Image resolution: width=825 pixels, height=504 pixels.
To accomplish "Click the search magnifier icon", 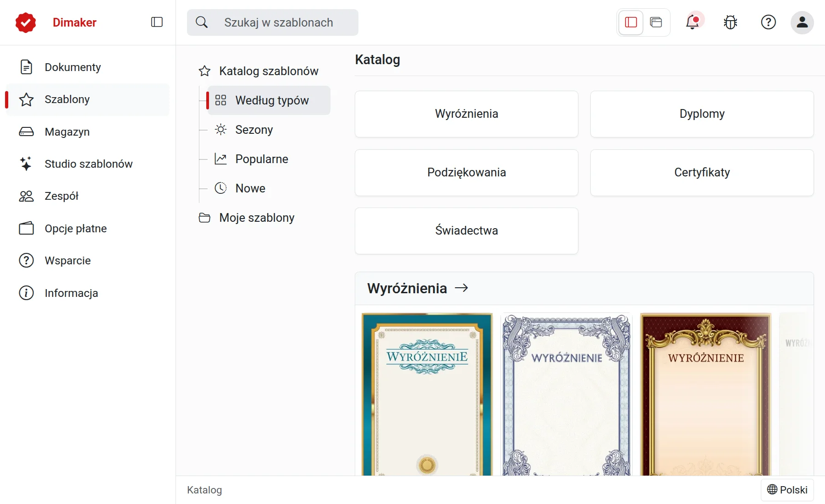I will [202, 22].
